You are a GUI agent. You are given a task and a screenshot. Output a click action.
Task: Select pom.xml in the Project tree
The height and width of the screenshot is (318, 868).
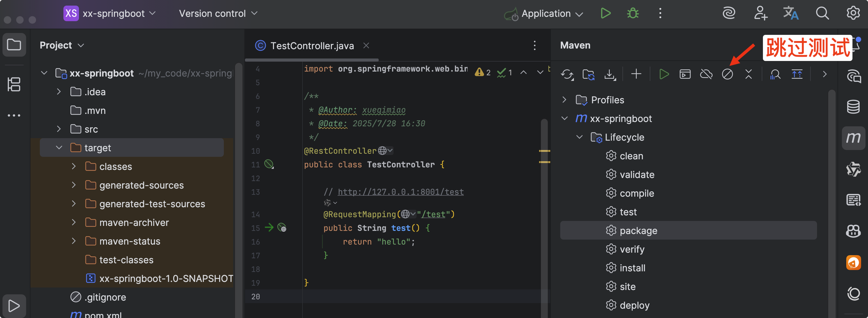tap(103, 314)
